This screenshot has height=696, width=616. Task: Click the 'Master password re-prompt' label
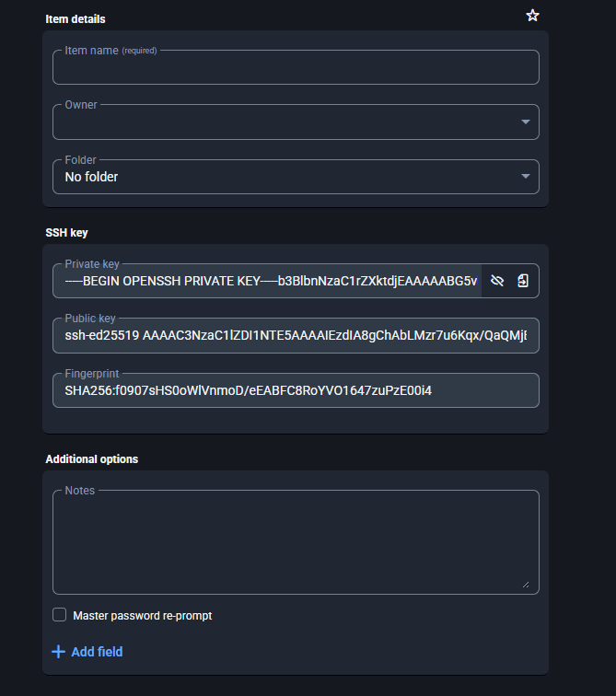coord(143,616)
